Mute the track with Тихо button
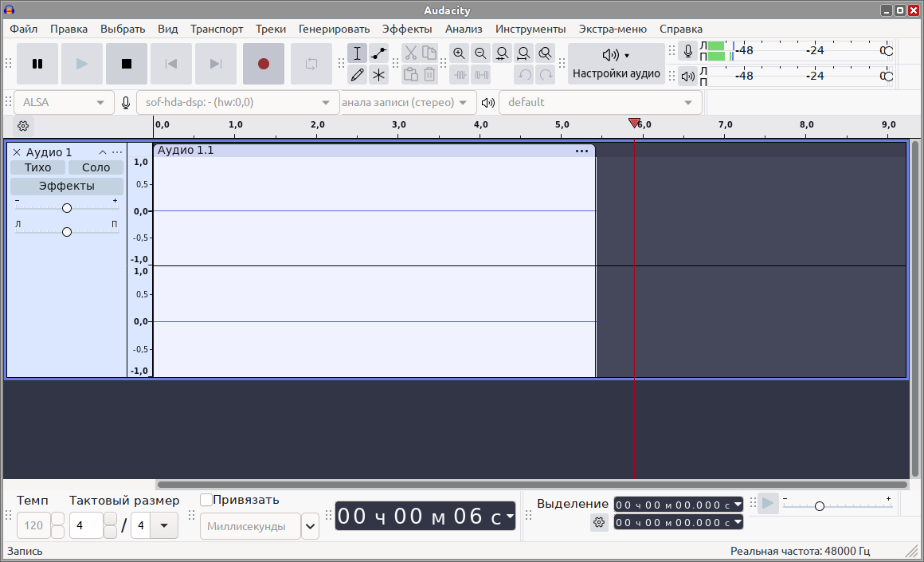 coord(37,167)
